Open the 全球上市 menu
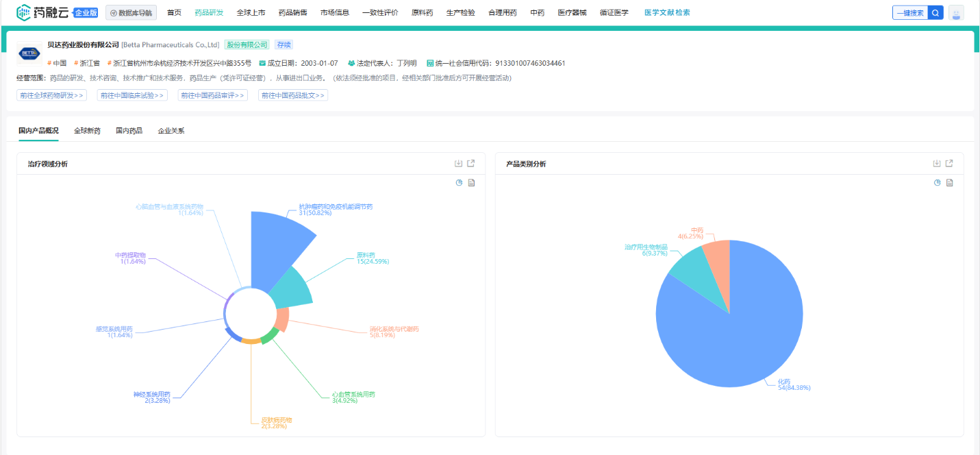The image size is (980, 455). [x=251, y=12]
